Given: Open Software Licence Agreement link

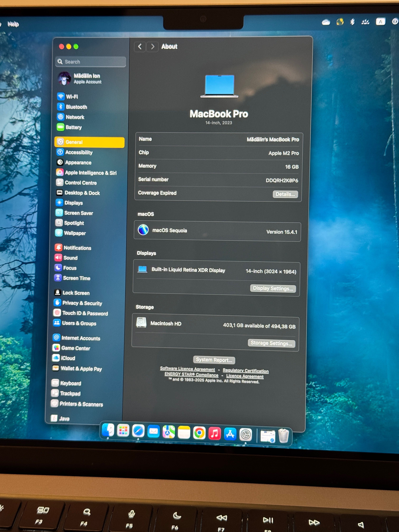Looking at the screenshot, I should pos(188,369).
